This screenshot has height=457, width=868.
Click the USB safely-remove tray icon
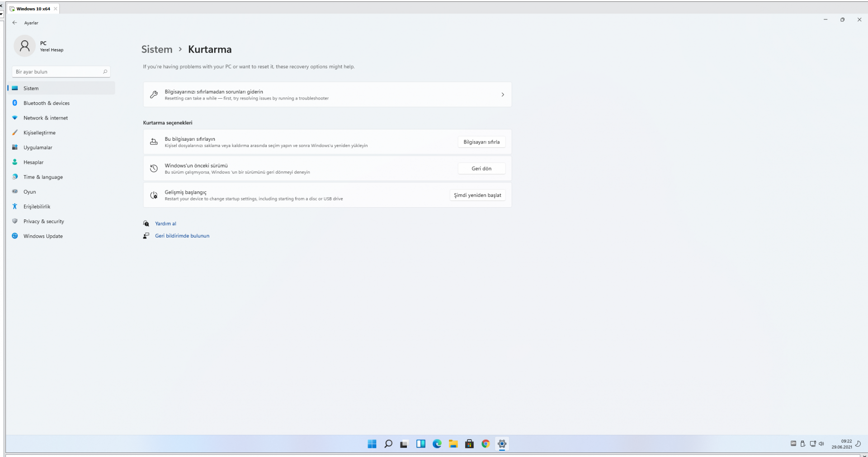803,444
